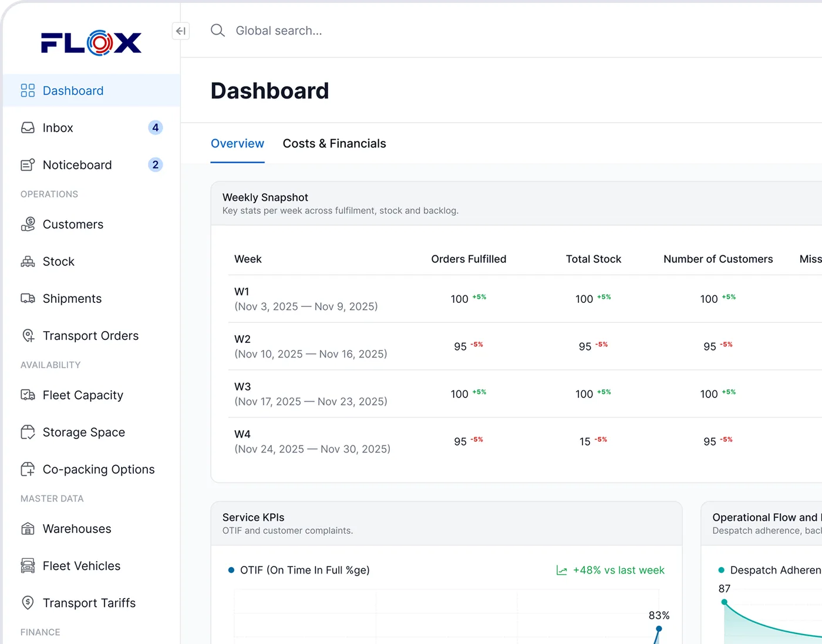Select the W4 Total Stock value 15
The height and width of the screenshot is (644, 822).
pos(585,441)
